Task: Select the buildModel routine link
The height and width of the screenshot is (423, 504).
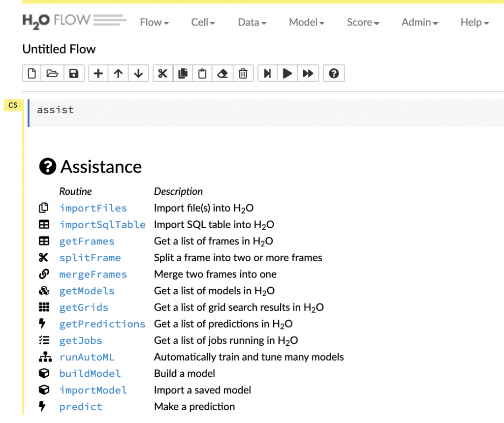Action: [90, 374]
